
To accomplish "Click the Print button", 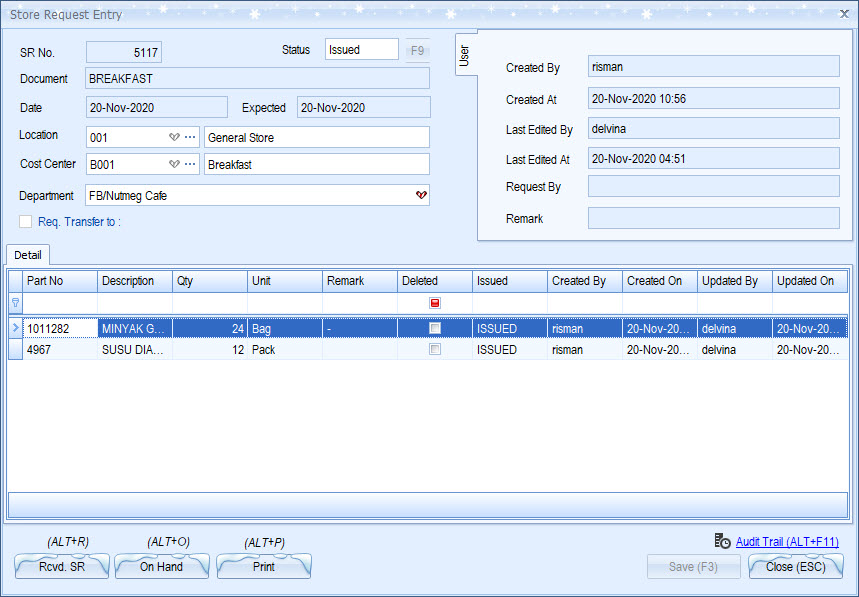I will [264, 567].
